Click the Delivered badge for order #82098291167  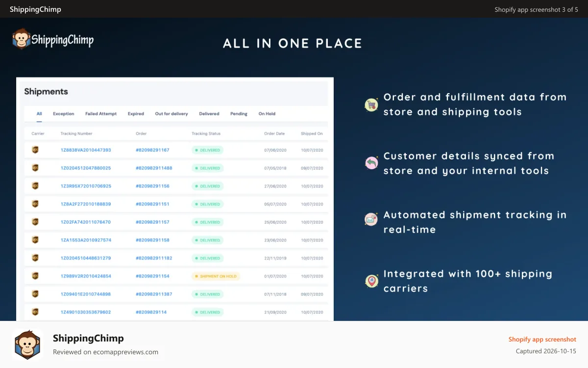coord(207,150)
